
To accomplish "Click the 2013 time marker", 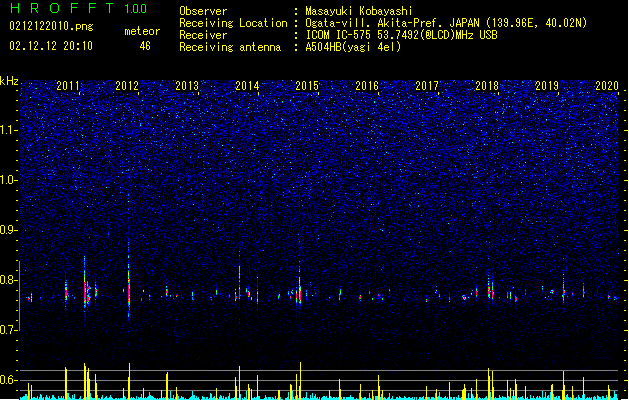I will pyautogui.click(x=187, y=86).
